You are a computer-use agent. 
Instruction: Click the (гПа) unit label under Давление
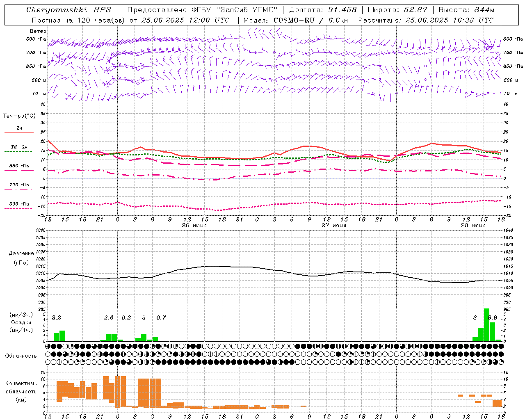click(21, 263)
